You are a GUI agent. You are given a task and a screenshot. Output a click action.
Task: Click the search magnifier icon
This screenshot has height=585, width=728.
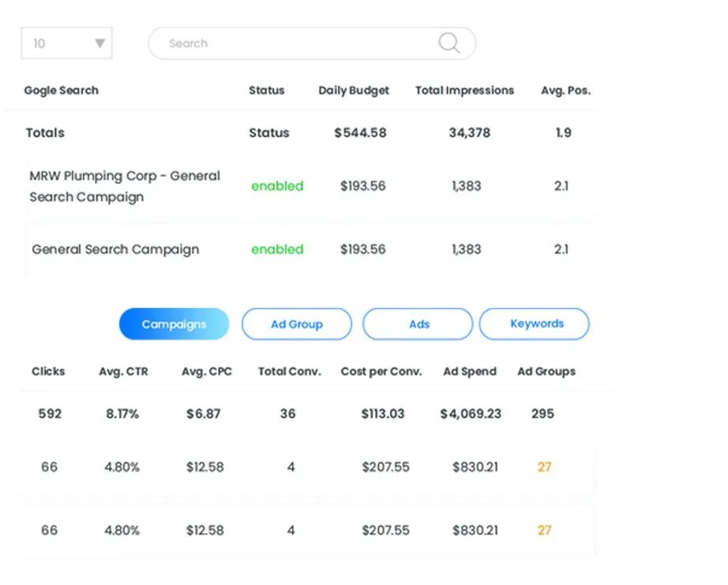pyautogui.click(x=448, y=43)
